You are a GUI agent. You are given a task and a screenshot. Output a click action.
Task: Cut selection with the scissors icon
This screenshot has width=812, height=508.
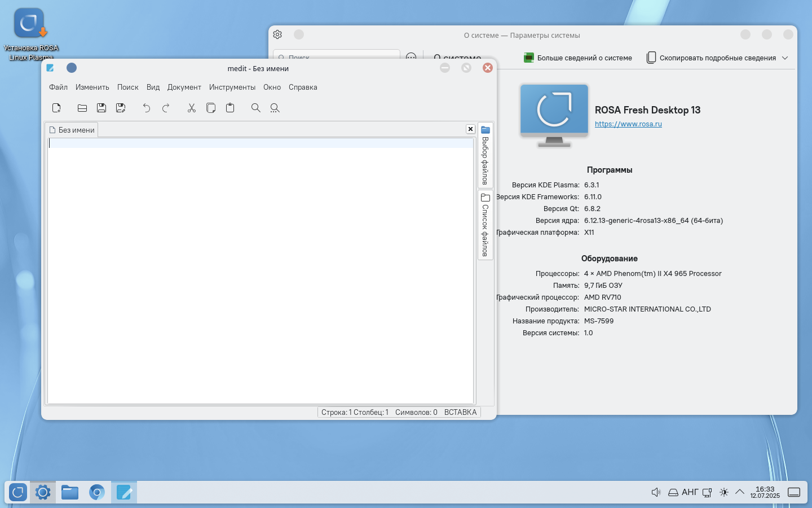192,108
